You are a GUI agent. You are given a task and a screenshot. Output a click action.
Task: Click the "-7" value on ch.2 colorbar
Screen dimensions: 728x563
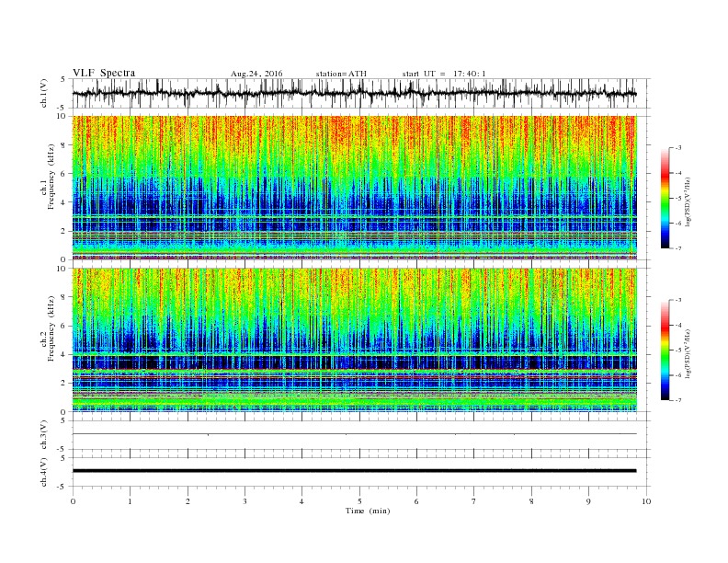[x=678, y=400]
